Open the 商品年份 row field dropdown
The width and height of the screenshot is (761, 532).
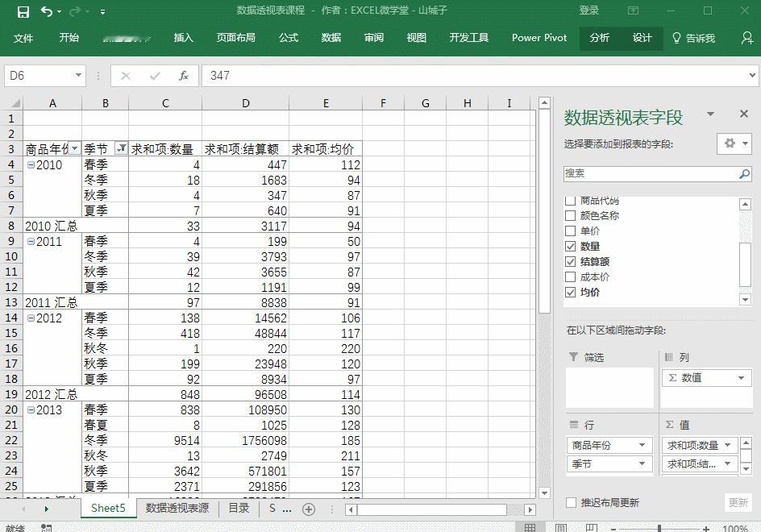[x=642, y=445]
